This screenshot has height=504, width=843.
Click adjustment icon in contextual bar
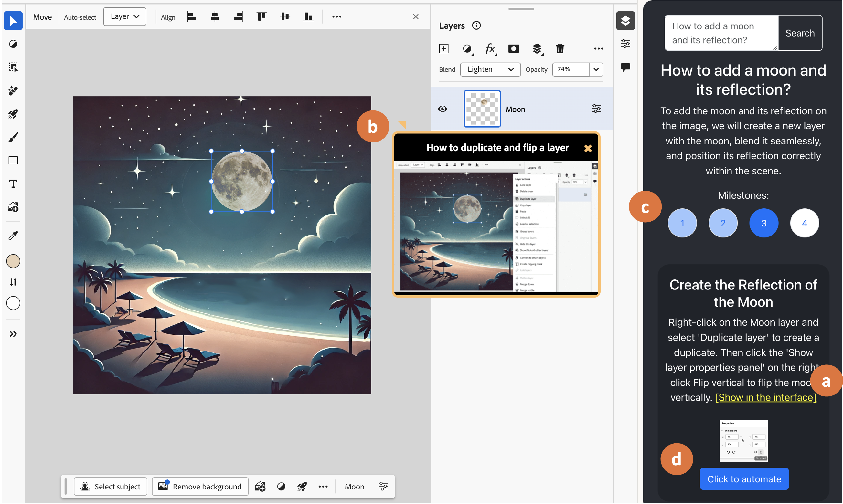click(x=281, y=487)
